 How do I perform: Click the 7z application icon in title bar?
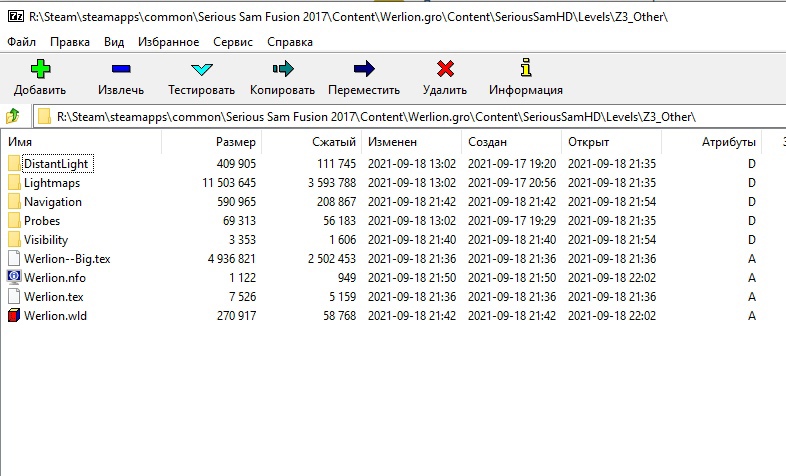(16, 17)
